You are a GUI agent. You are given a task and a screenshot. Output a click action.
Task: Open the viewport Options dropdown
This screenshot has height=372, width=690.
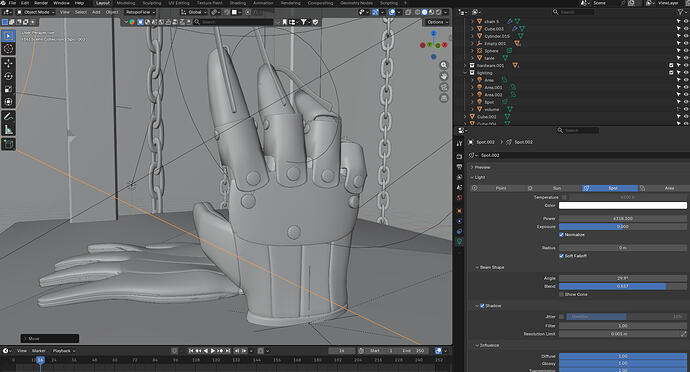(437, 22)
